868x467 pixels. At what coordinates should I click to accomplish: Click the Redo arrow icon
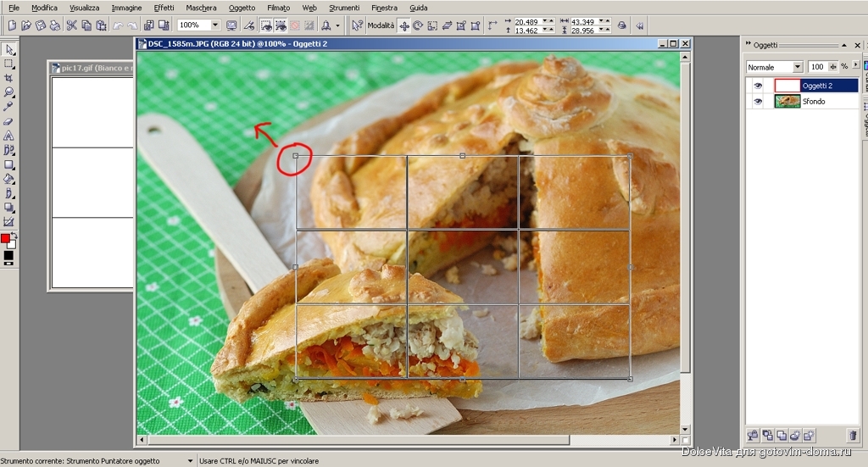point(132,25)
